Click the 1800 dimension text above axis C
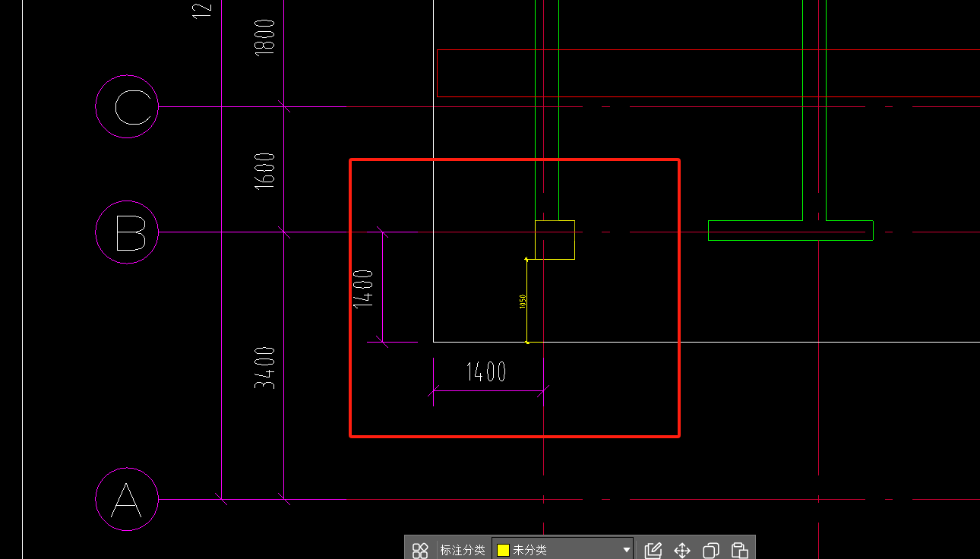Image resolution: width=980 pixels, height=559 pixels. [265, 38]
